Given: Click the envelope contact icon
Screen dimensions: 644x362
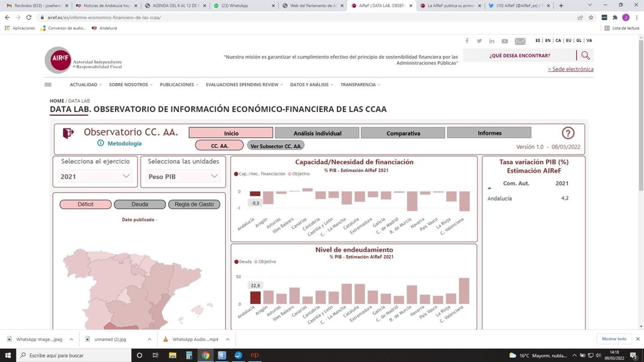Looking at the screenshot, I should pyautogui.click(x=520, y=41).
